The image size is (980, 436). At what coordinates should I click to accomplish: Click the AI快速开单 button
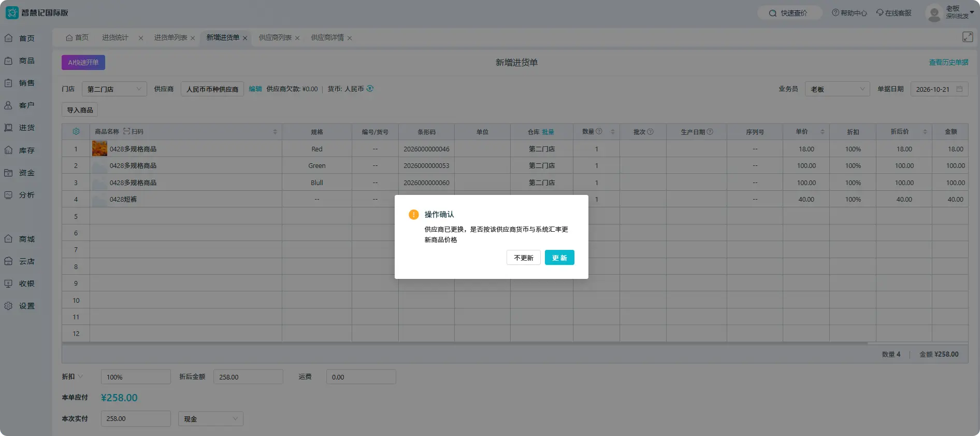[83, 62]
